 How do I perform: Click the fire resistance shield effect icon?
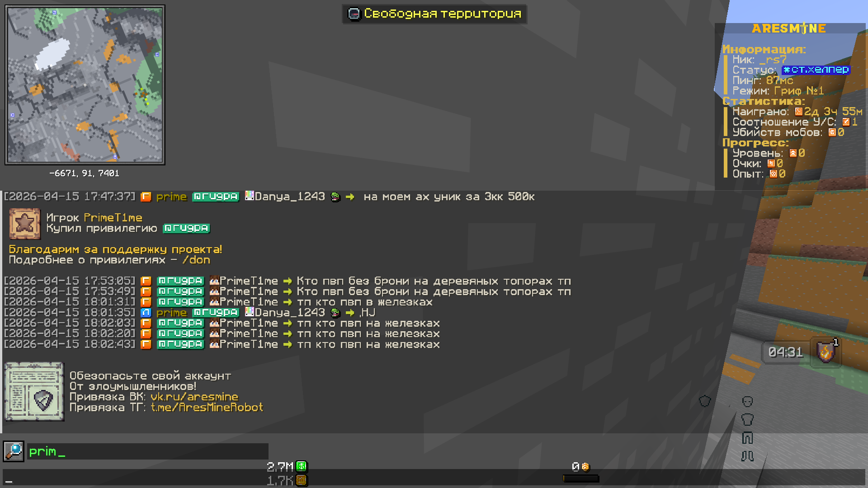tap(826, 352)
